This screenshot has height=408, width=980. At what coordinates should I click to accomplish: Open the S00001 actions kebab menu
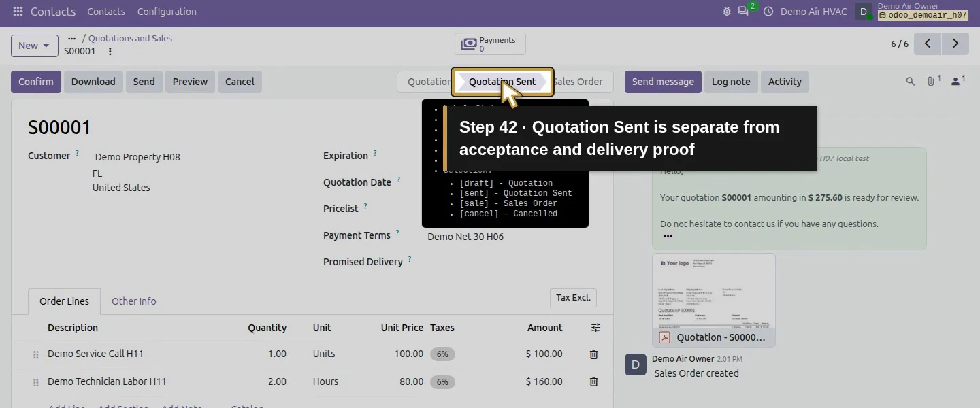(110, 51)
